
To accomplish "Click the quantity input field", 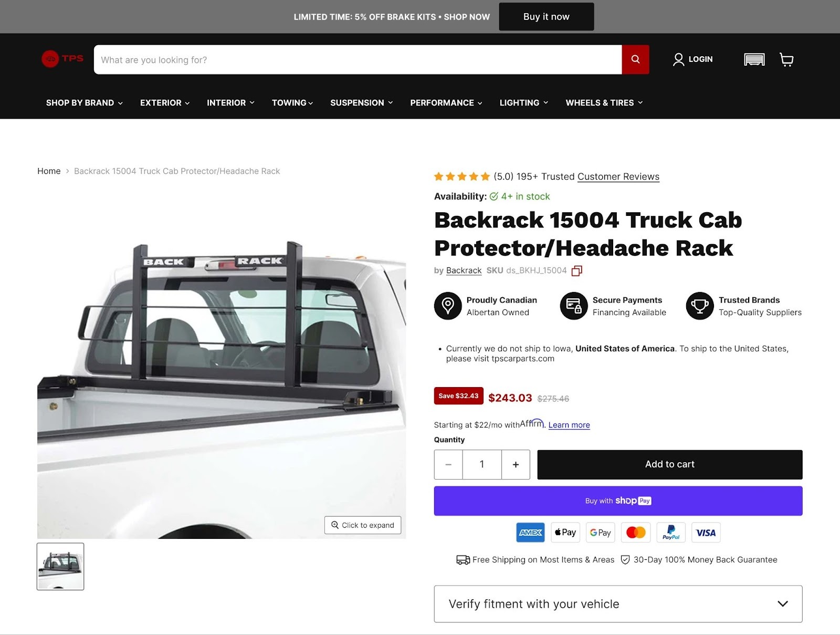I will click(482, 465).
